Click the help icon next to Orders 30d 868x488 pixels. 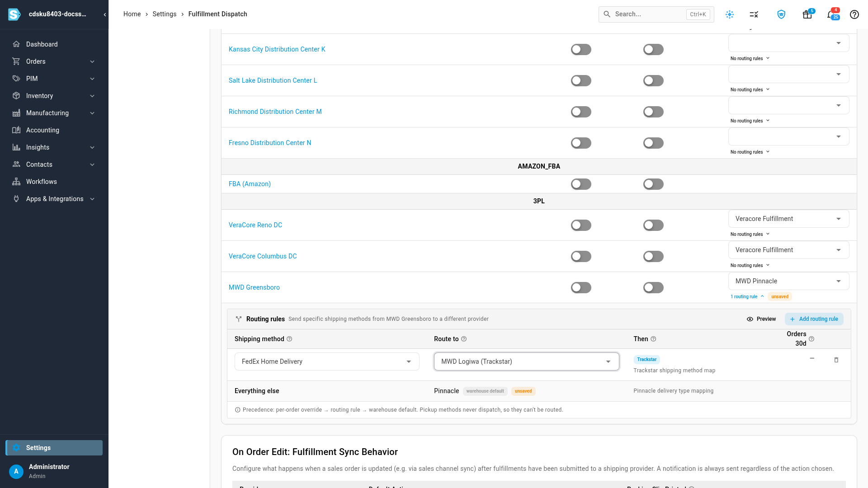(x=811, y=339)
